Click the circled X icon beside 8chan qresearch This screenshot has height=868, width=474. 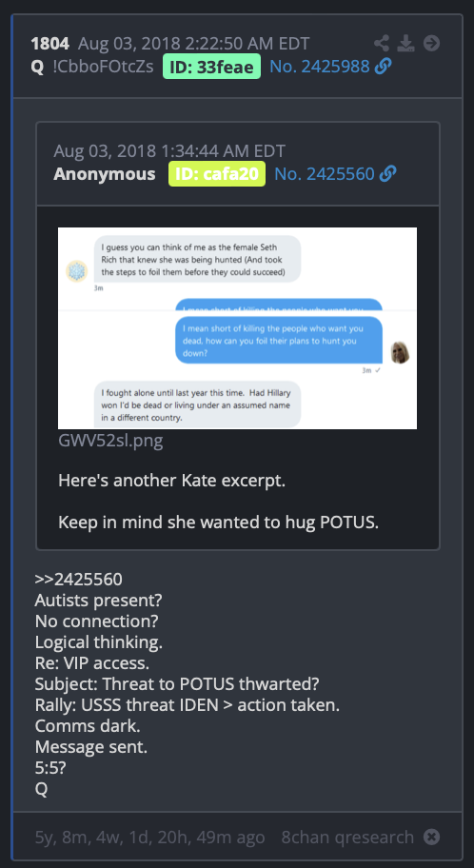(x=431, y=837)
